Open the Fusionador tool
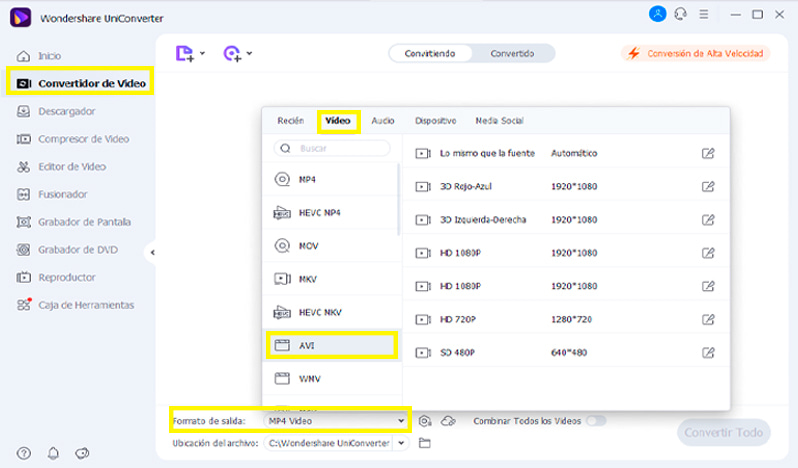798x468 pixels. (x=51, y=194)
